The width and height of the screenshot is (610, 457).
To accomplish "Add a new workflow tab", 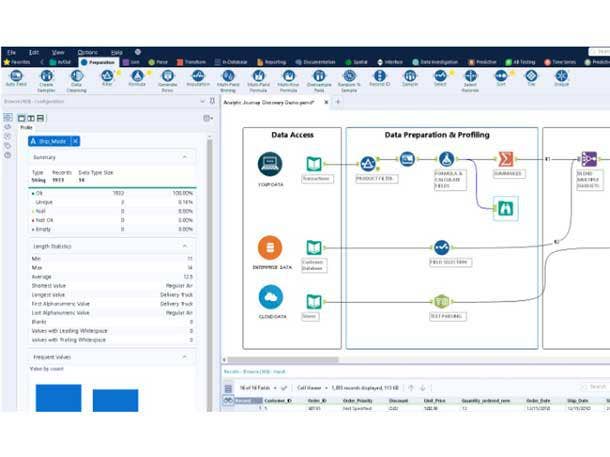I will tap(338, 102).
